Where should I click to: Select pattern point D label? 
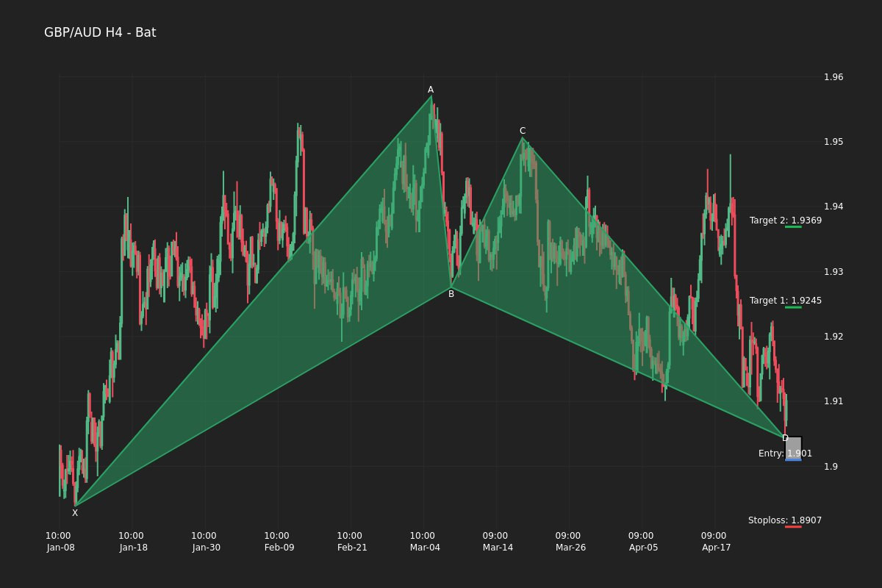(785, 438)
